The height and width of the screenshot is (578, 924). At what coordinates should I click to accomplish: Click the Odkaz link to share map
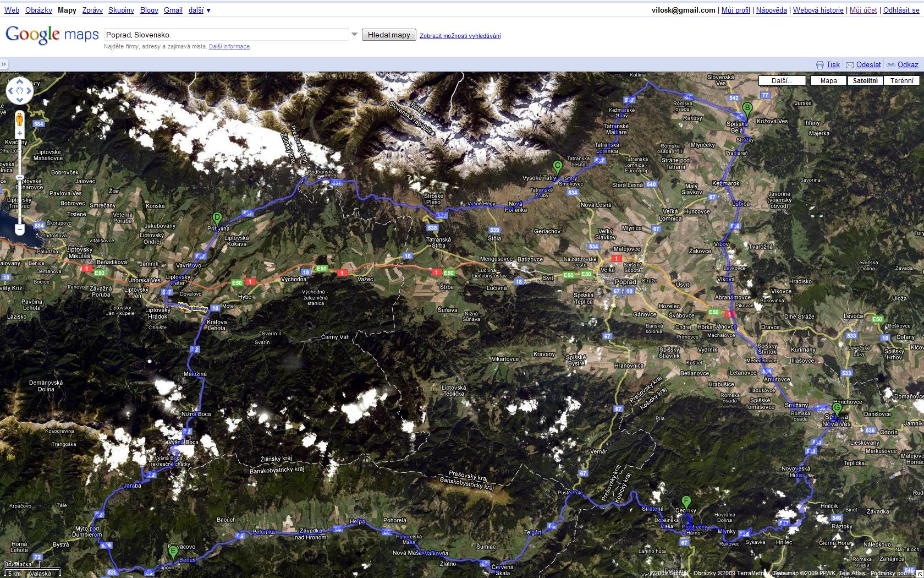point(908,64)
